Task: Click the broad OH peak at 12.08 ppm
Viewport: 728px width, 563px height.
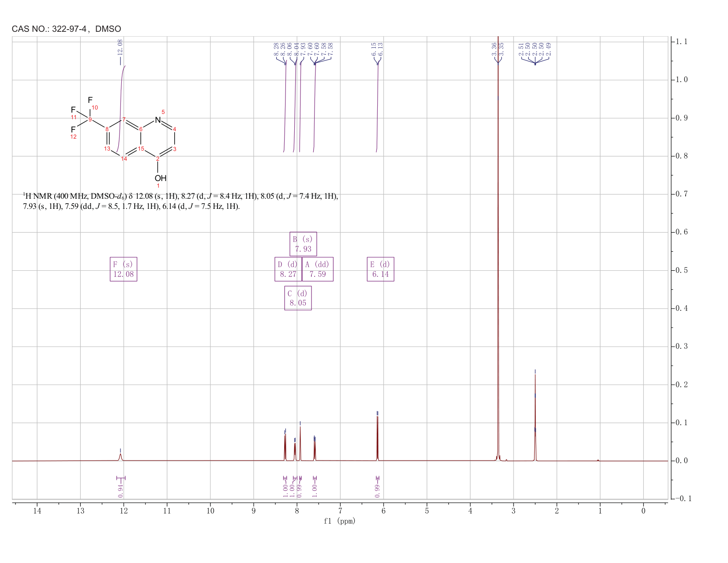Action: (120, 457)
